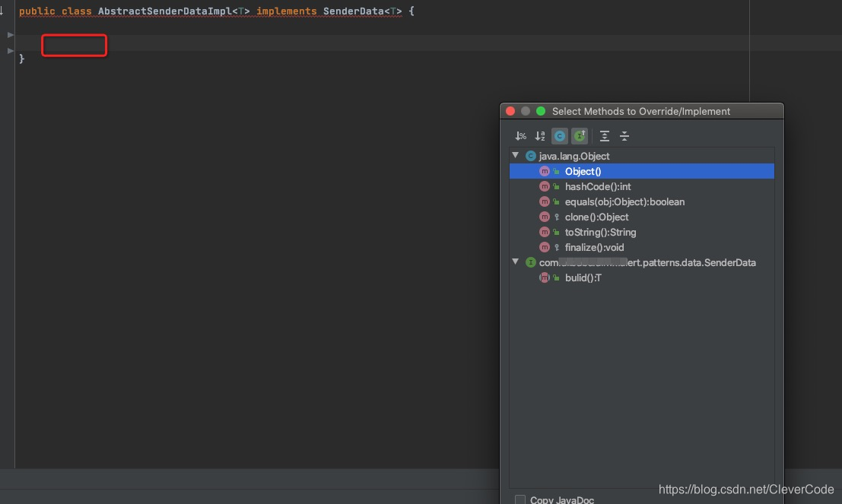Screen dimensions: 842x504
Task: Maximize the Override/Implement dialog with green button
Action: click(x=541, y=111)
